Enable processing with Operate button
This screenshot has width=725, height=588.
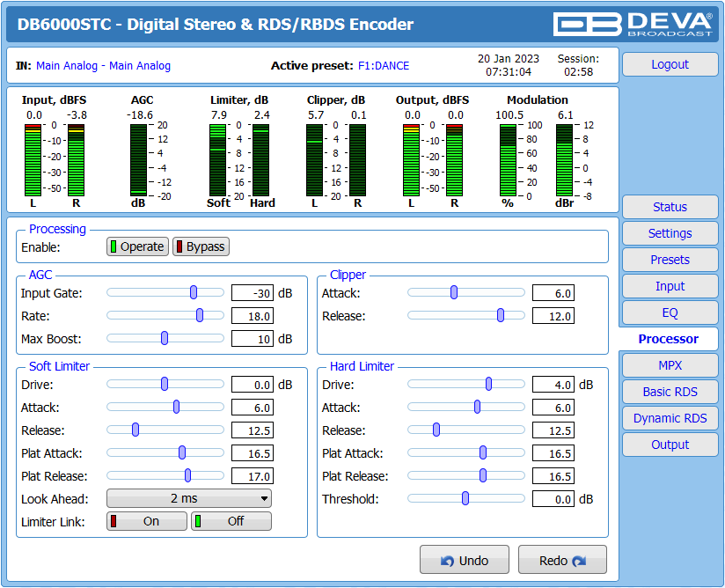[x=137, y=246]
